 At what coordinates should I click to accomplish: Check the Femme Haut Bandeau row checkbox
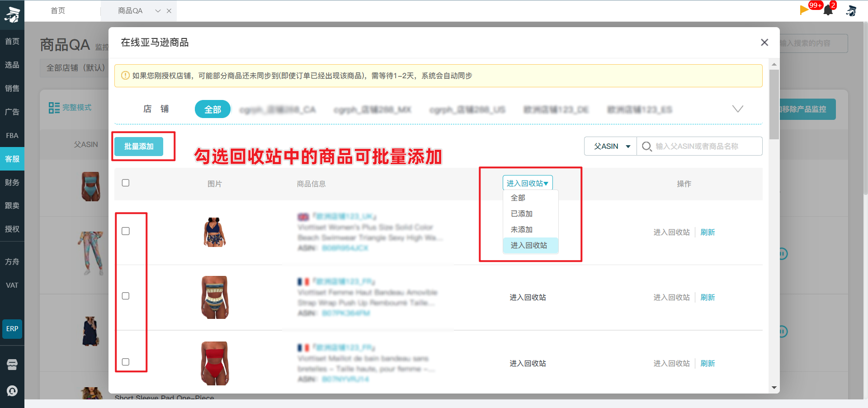pos(126,296)
